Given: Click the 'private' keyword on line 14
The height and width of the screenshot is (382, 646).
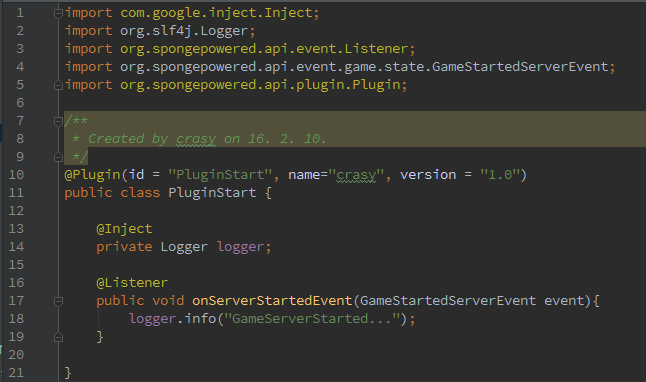Looking at the screenshot, I should 124,247.
